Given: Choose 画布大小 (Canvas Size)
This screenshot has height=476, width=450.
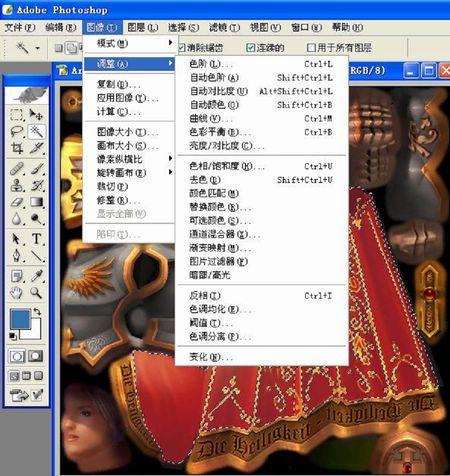Looking at the screenshot, I should click(129, 145).
